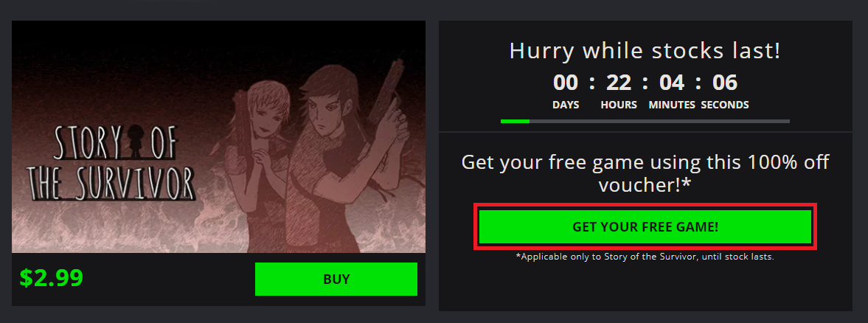Click the small silhouette icon in title
This screenshot has width=868, height=323.
coord(135,141)
